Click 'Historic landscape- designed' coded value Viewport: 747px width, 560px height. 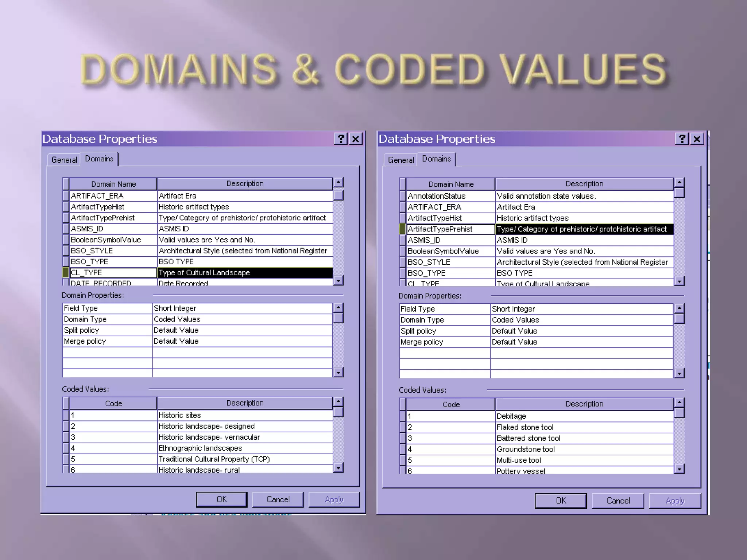[x=245, y=426]
